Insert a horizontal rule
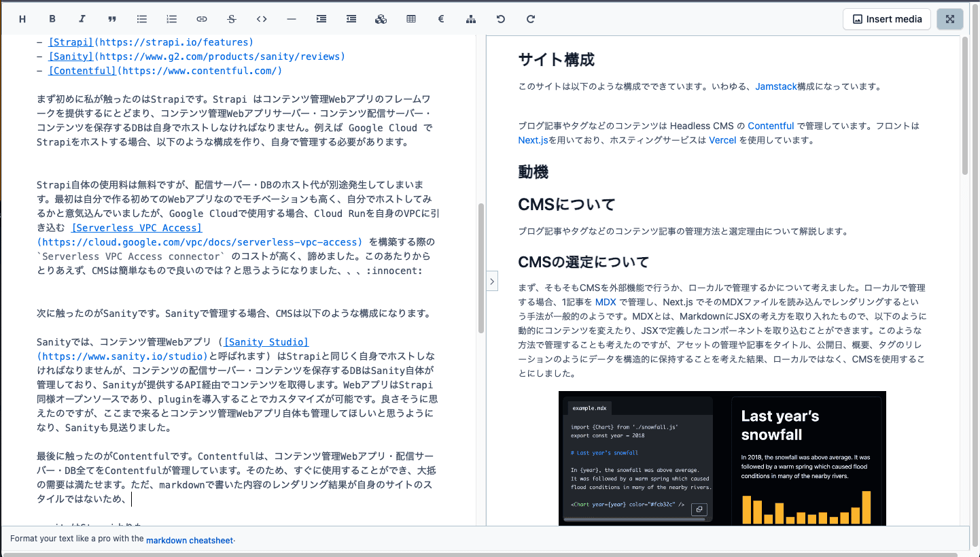Viewport: 980px width, 557px height. pos(291,19)
